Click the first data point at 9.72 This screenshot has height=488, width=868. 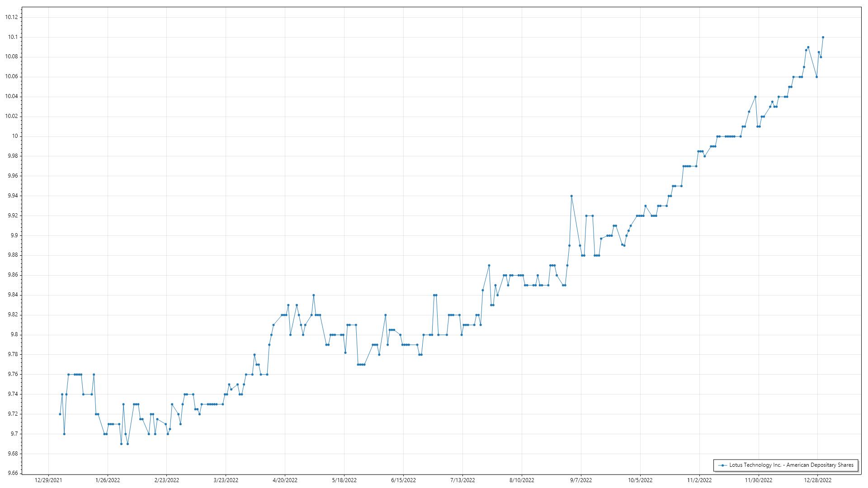60,414
